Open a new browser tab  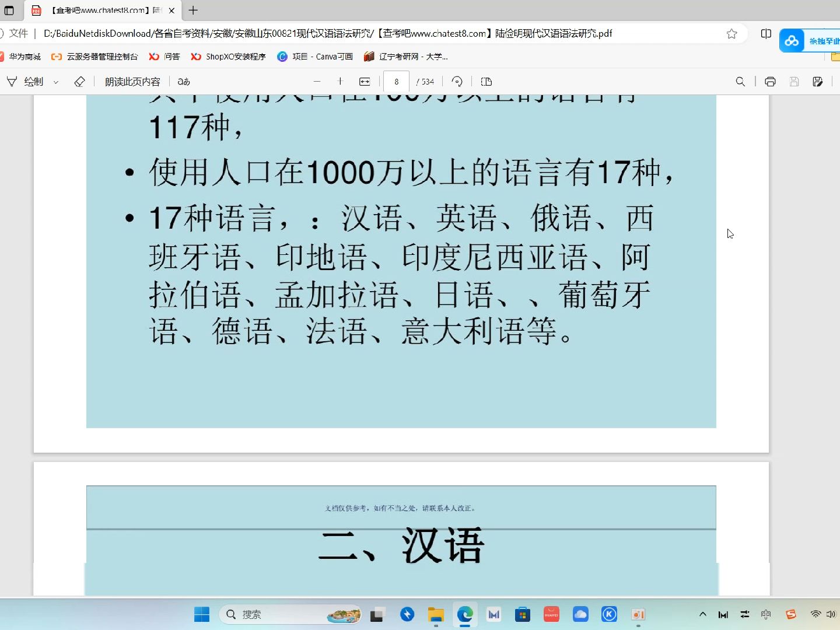(x=193, y=10)
